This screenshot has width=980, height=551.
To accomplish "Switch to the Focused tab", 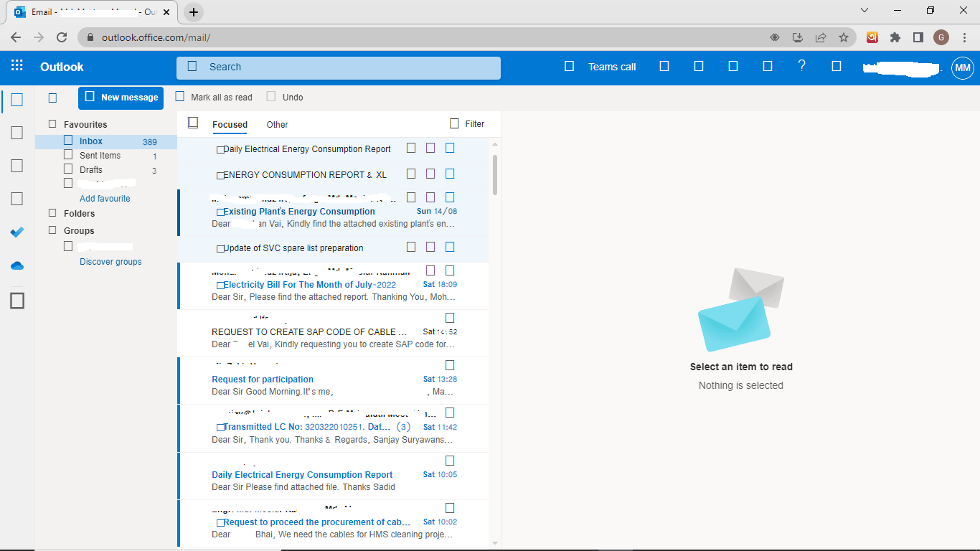I will (x=230, y=124).
